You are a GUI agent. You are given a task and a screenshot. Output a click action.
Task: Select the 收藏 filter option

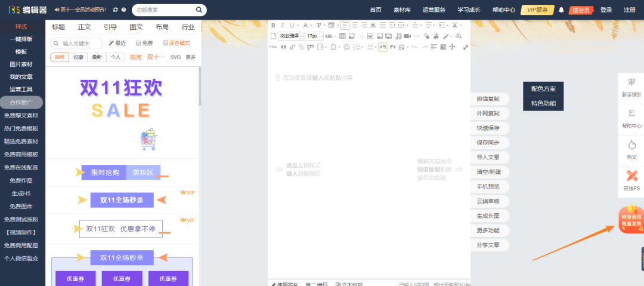click(x=79, y=57)
